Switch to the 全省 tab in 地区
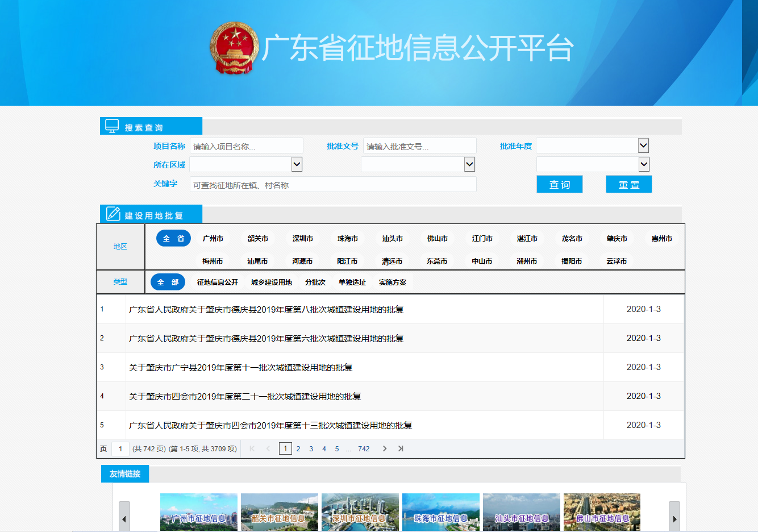 [x=173, y=238]
